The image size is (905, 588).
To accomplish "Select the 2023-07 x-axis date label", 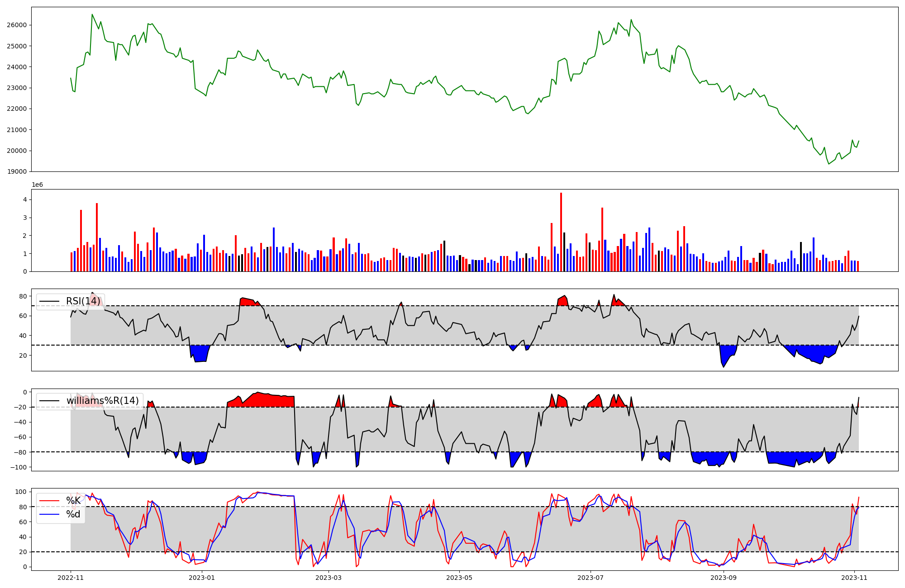I will 590,578.
